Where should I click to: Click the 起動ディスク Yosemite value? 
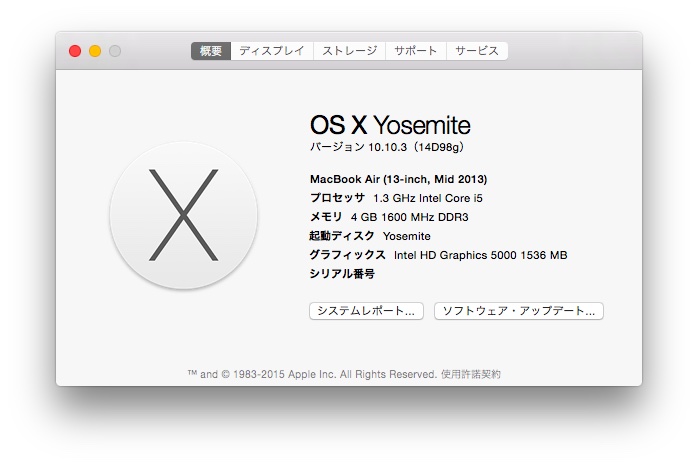(407, 236)
